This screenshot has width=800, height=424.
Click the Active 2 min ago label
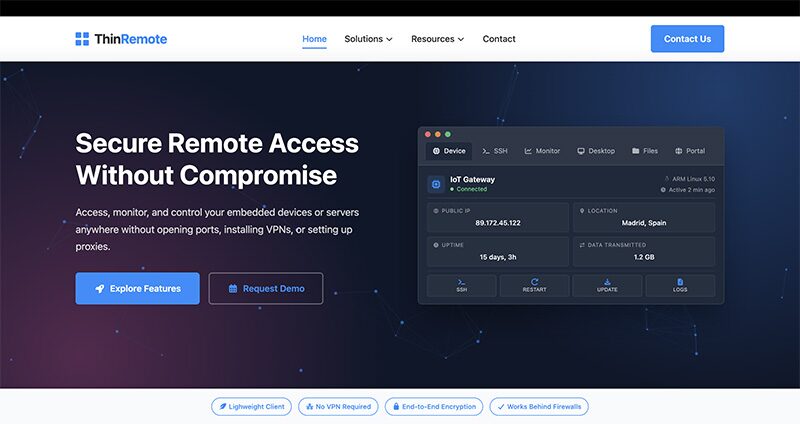(x=691, y=190)
